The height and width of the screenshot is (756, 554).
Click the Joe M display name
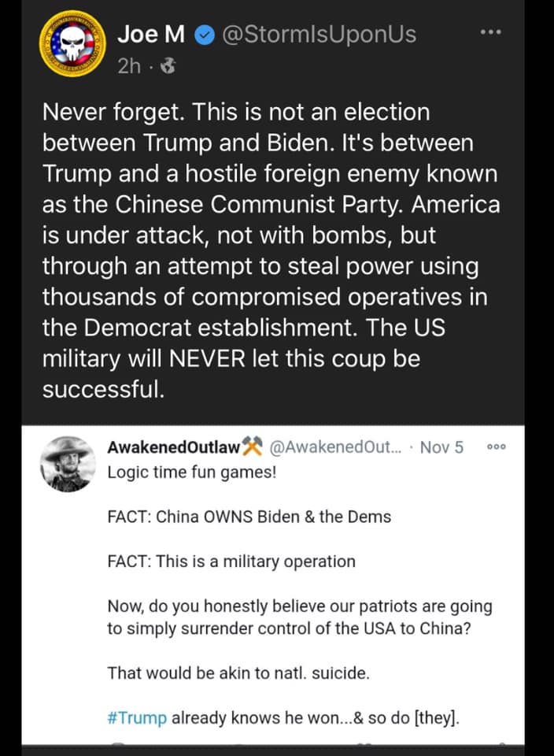tap(150, 35)
